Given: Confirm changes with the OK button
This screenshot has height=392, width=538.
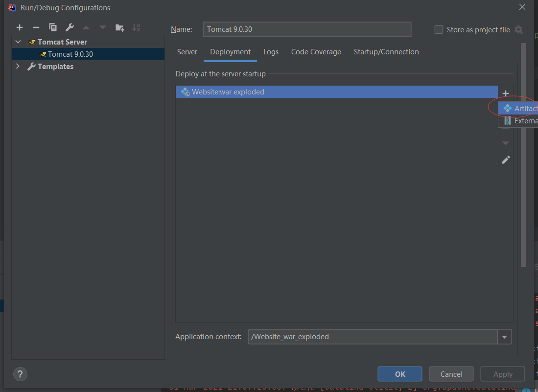Looking at the screenshot, I should [x=399, y=373].
